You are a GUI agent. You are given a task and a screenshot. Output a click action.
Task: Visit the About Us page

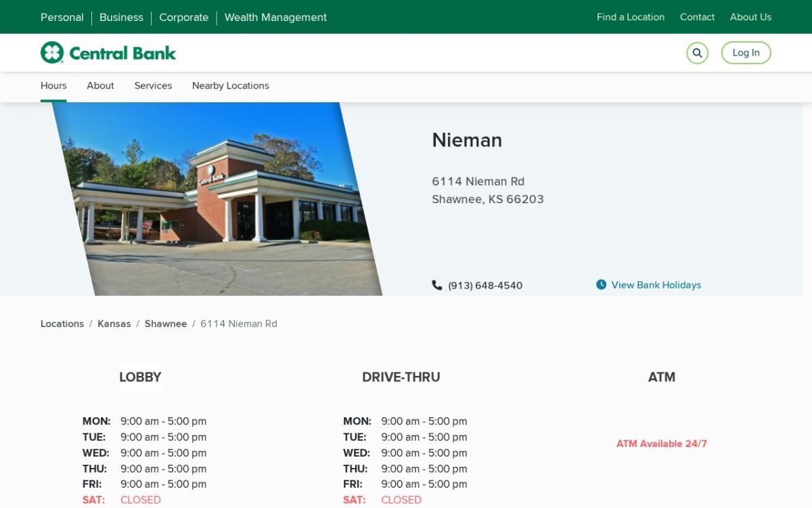click(x=750, y=17)
